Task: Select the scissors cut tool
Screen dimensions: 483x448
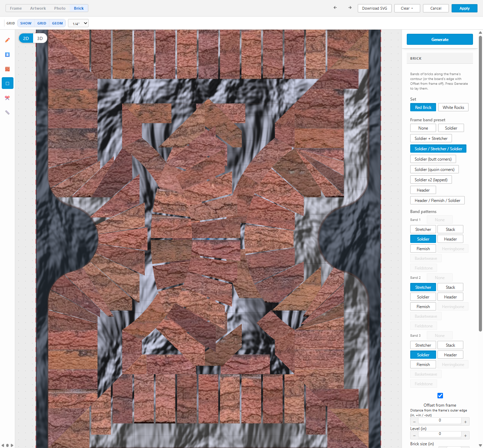Action: (7, 98)
